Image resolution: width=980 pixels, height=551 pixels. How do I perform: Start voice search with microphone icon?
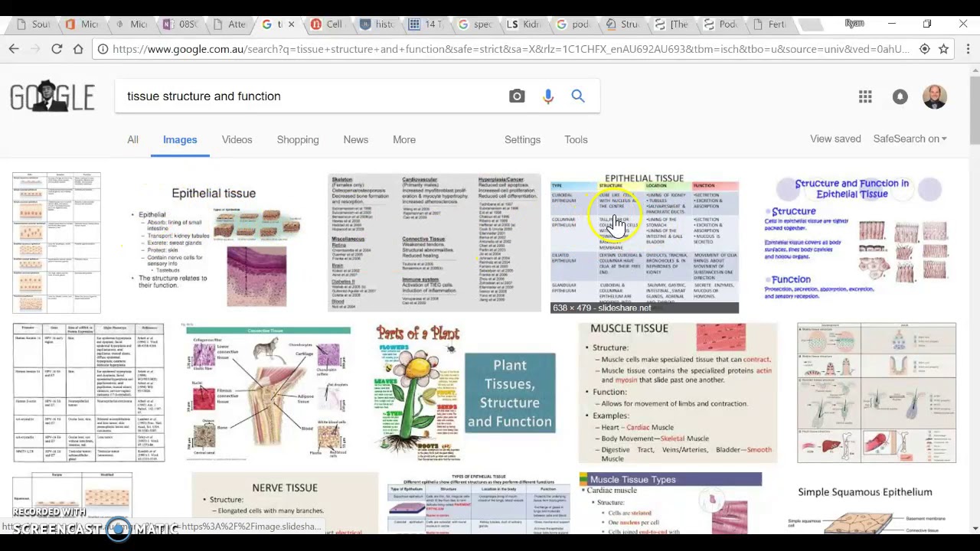click(548, 96)
